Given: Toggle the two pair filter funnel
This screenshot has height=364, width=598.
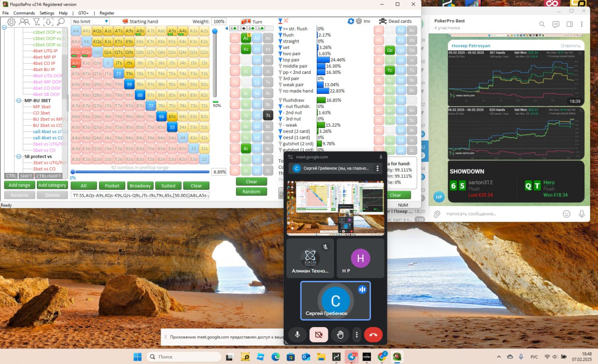Looking at the screenshot, I should coord(280,54).
